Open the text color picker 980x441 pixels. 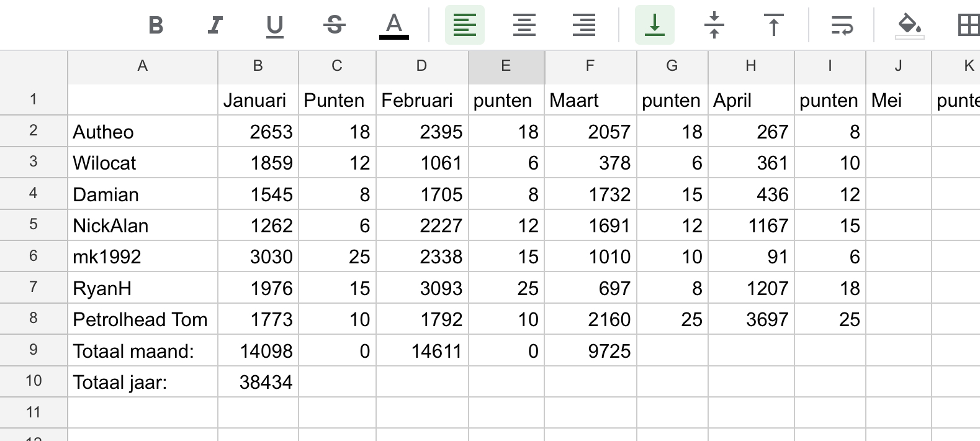pos(393,25)
